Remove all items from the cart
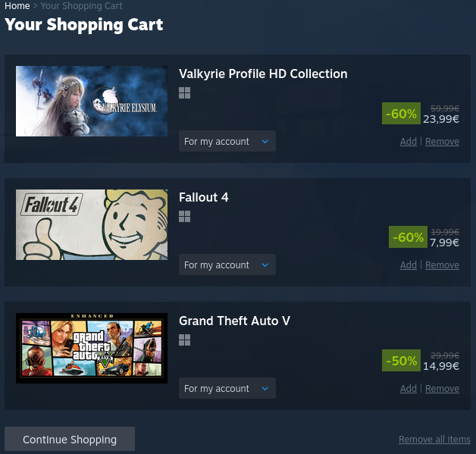 click(434, 439)
